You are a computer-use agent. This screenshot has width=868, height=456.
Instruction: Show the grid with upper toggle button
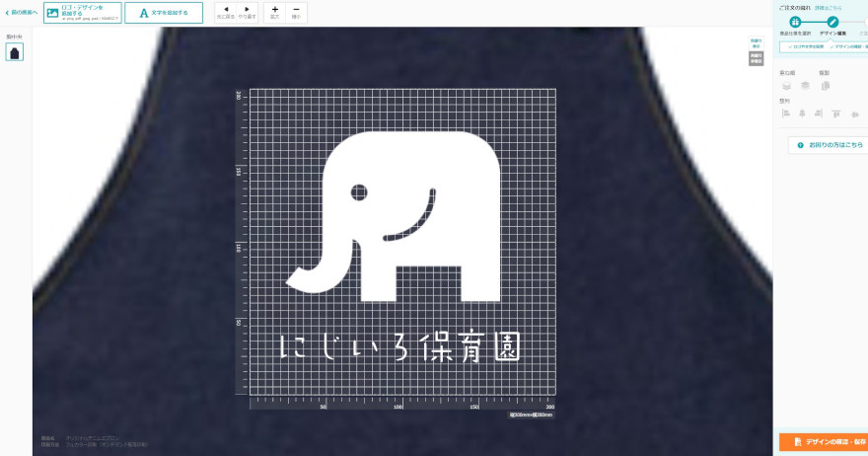tap(756, 43)
